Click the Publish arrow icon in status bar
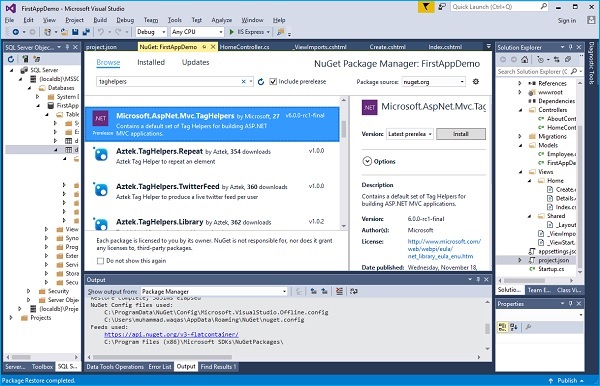The image size is (600, 386). [x=551, y=381]
